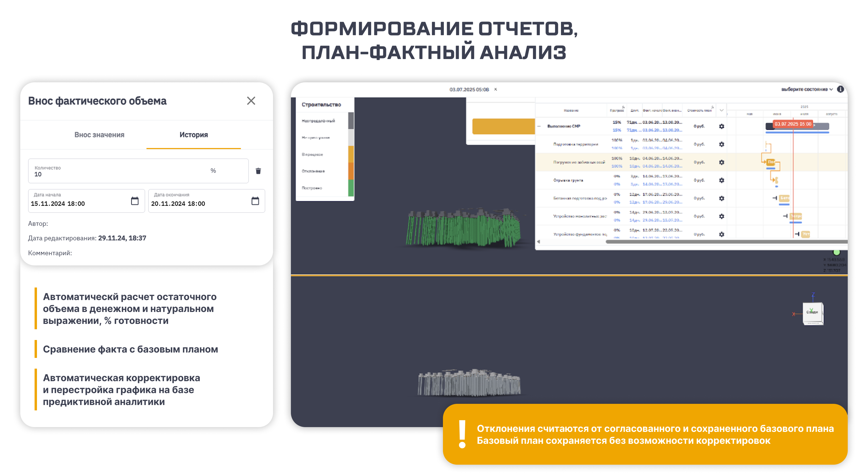The width and height of the screenshot is (868, 476).
Task: Open settings gear for Устройство монолитных row
Action: point(721,217)
